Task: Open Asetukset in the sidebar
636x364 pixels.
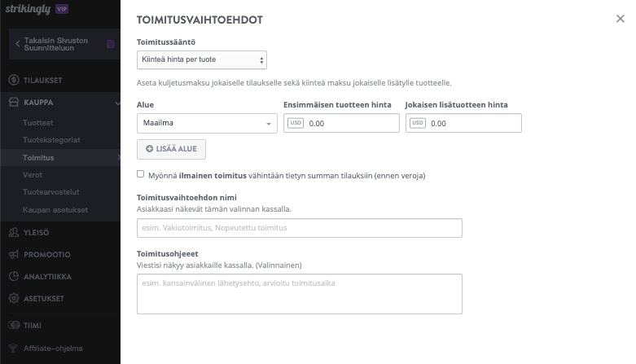Action: [x=44, y=299]
